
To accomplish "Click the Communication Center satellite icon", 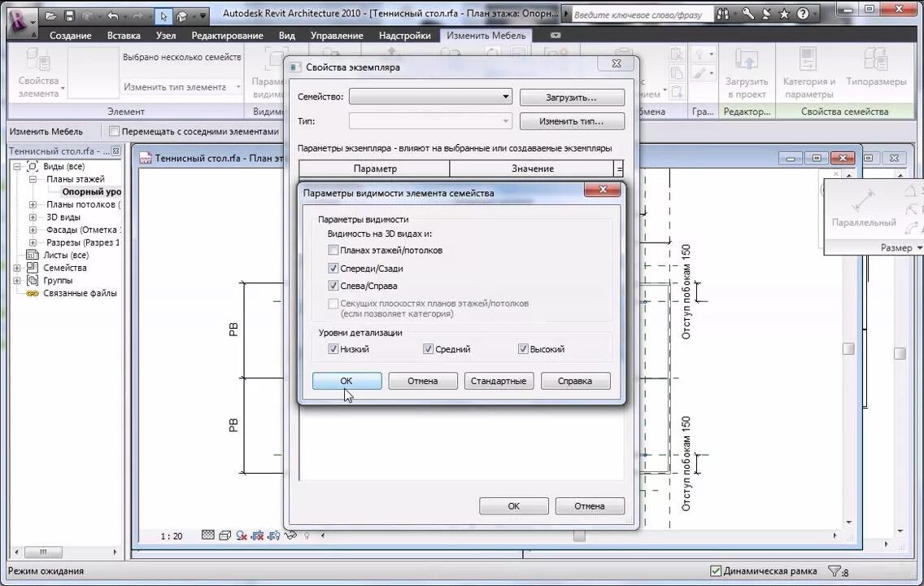I will [766, 14].
